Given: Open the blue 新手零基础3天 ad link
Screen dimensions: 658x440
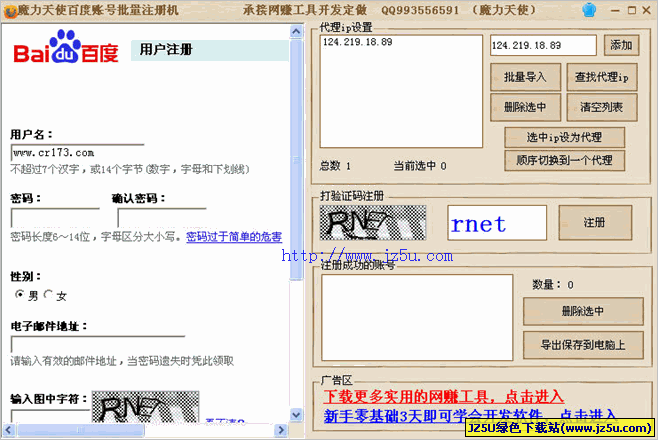Looking at the screenshot, I should 470,416.
